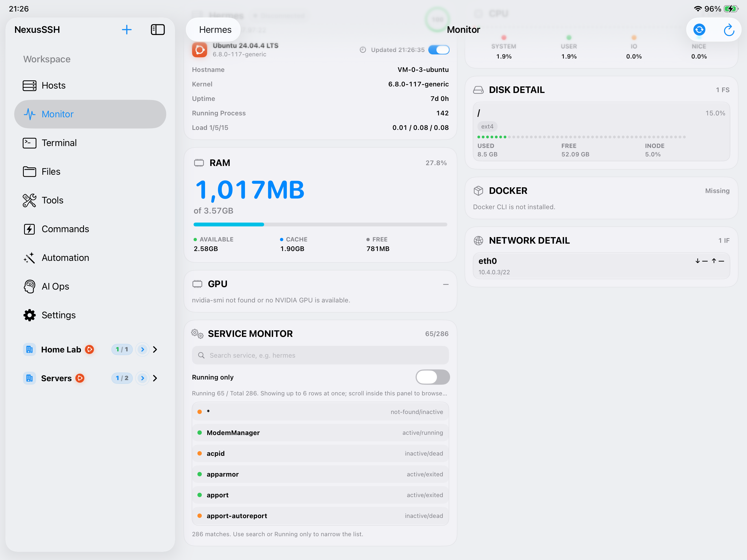Click the 65/286 service count

click(x=437, y=334)
